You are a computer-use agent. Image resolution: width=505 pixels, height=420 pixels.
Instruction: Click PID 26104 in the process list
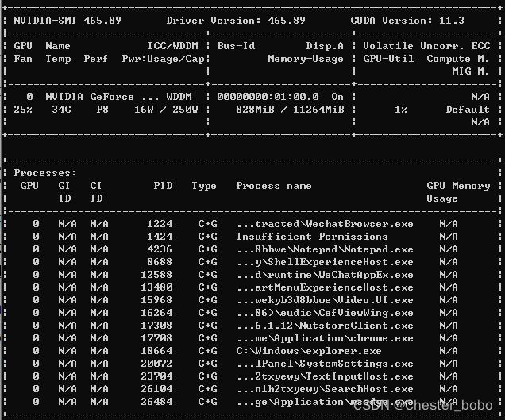coord(156,389)
